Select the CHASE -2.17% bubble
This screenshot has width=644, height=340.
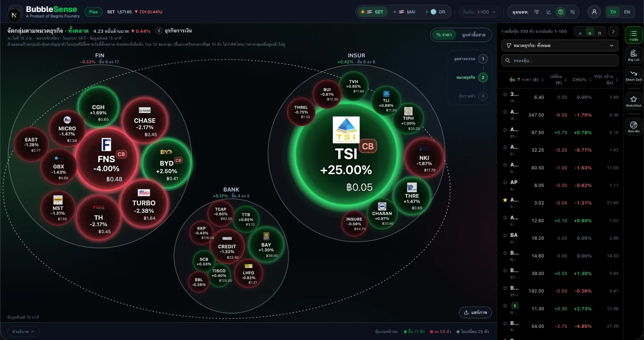(145, 121)
